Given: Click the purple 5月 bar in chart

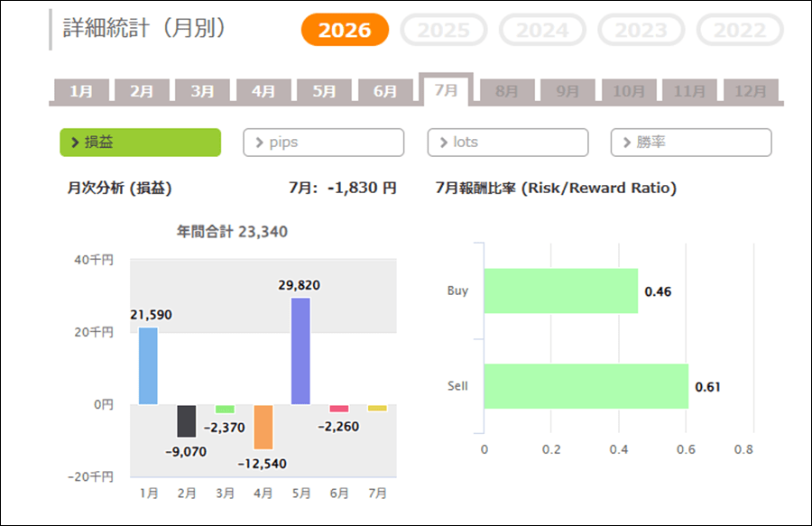Looking at the screenshot, I should tap(300, 351).
